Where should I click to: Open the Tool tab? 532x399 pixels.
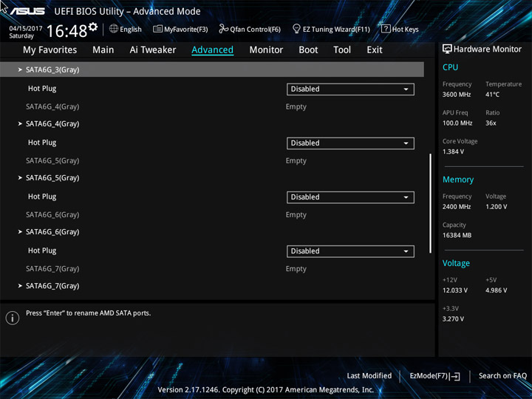(342, 50)
